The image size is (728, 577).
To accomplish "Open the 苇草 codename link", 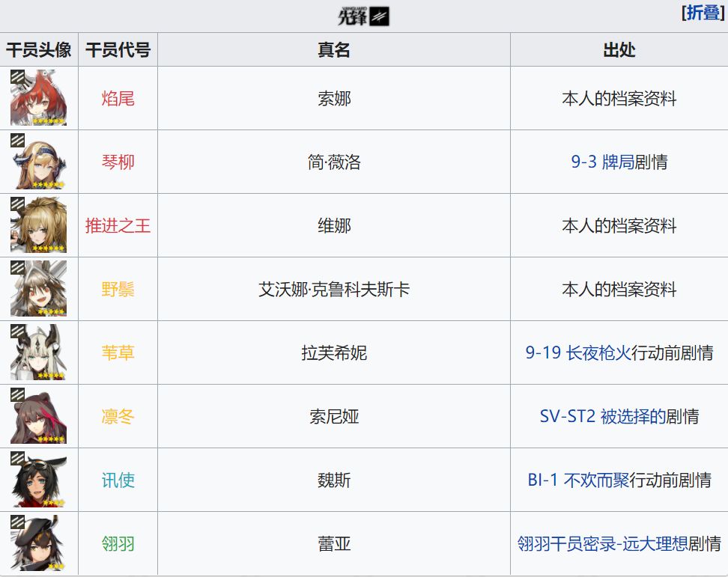I will click(118, 353).
